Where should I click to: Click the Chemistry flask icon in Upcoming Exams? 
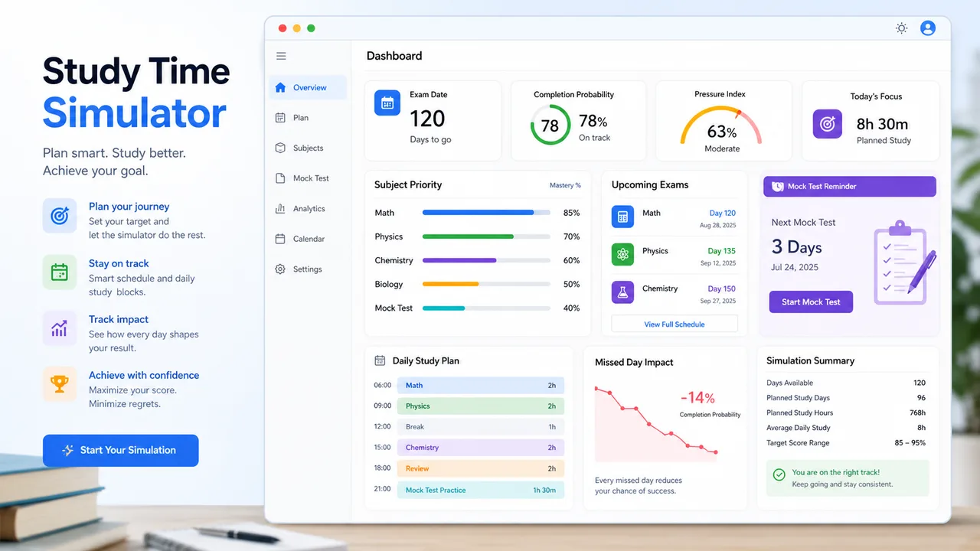[x=623, y=292]
